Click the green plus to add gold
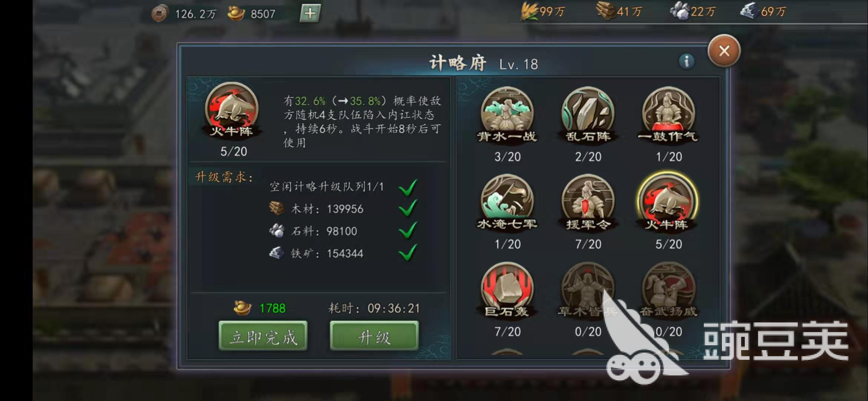Viewport: 868px width, 401px height. 310,14
